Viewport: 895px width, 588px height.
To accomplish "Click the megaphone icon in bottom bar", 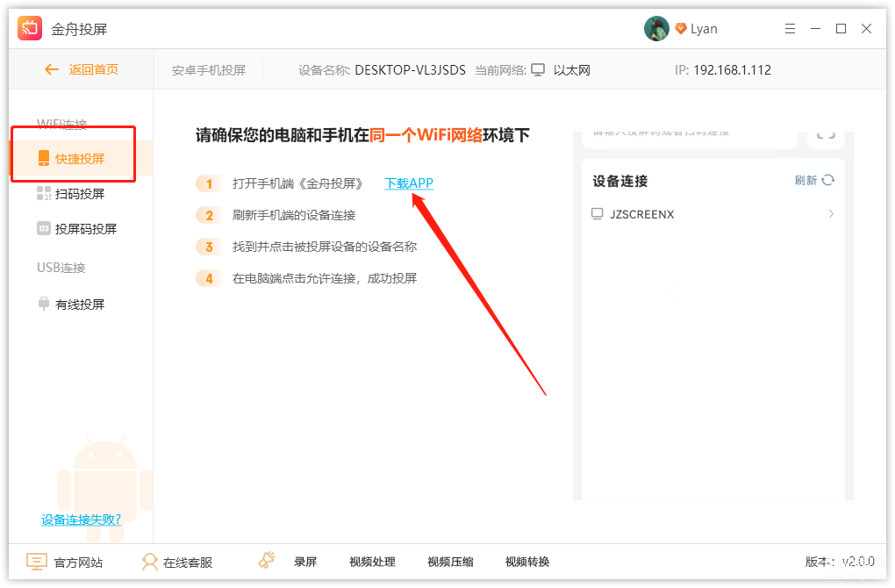I will (x=267, y=560).
